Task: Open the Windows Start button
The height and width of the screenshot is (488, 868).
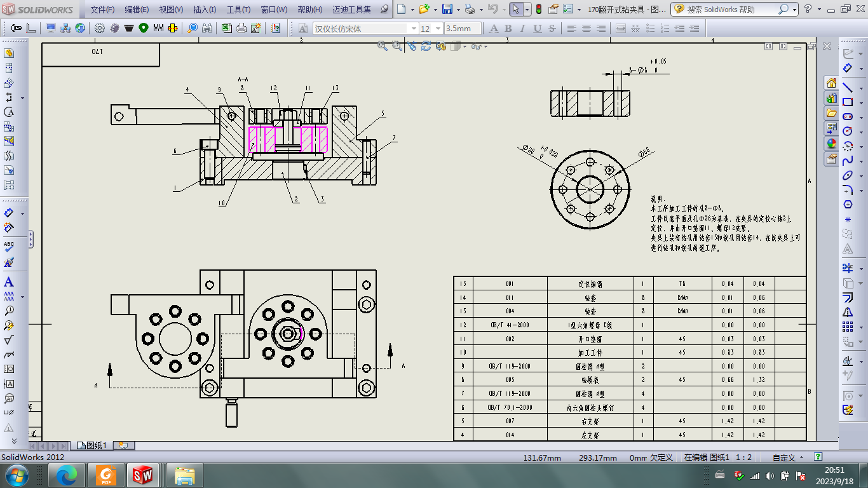Action: tap(16, 475)
